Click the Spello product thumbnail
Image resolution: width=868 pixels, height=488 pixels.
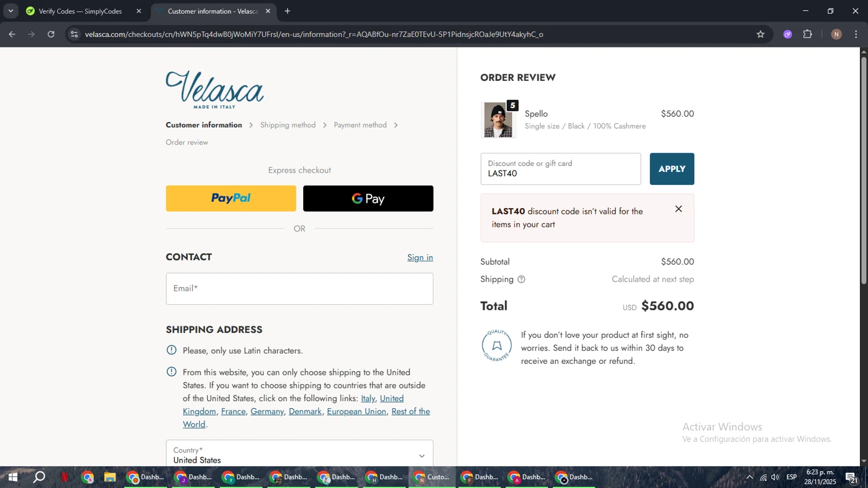[x=498, y=120]
